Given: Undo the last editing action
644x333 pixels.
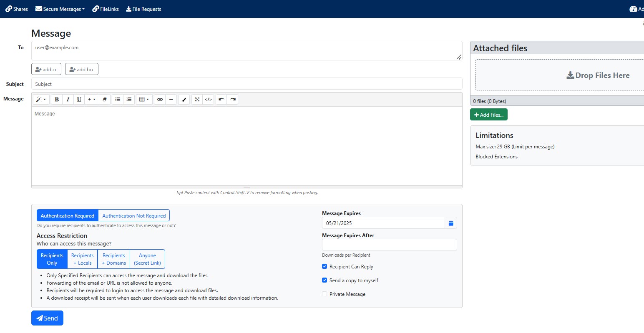Looking at the screenshot, I should pyautogui.click(x=221, y=99).
